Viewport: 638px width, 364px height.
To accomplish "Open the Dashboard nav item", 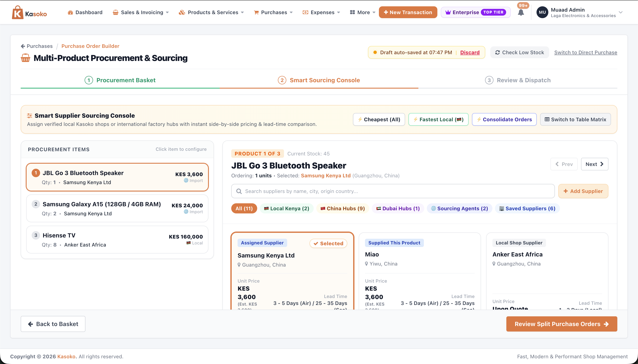I will coord(85,12).
